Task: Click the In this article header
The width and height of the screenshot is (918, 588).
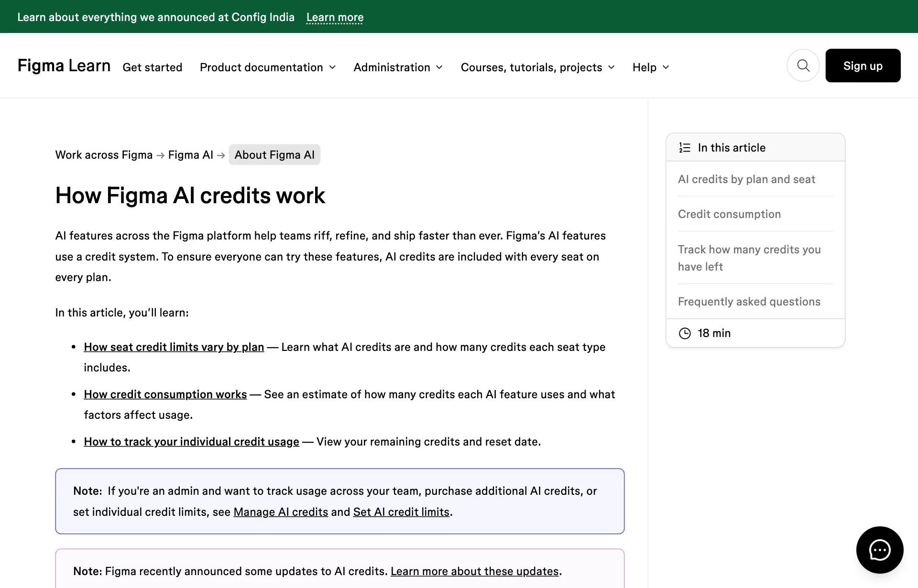Action: [755, 148]
